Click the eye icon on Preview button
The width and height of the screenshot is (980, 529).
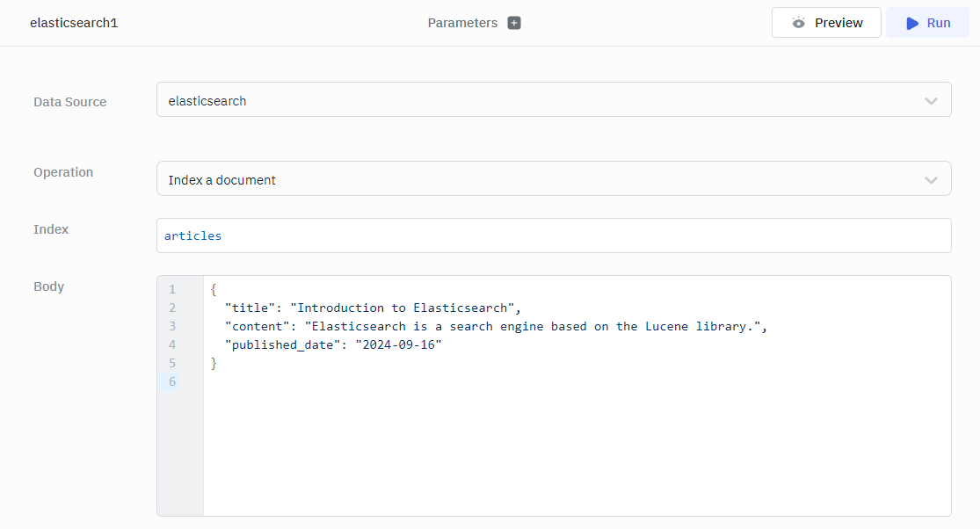798,23
